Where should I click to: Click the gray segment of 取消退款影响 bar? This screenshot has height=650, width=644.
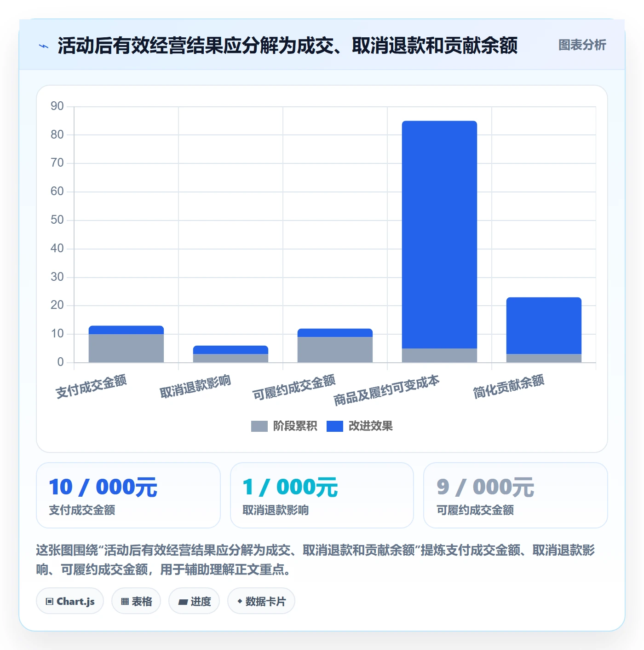230,358
